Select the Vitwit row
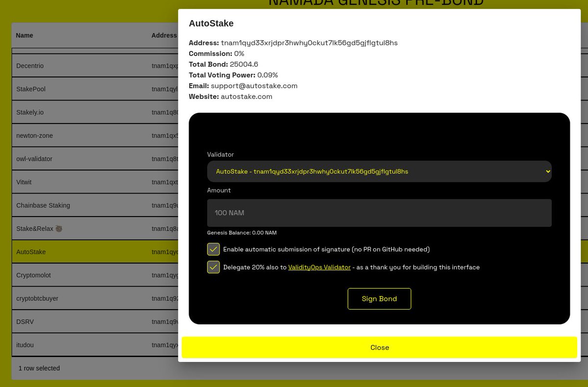588x387 pixels. pos(95,182)
